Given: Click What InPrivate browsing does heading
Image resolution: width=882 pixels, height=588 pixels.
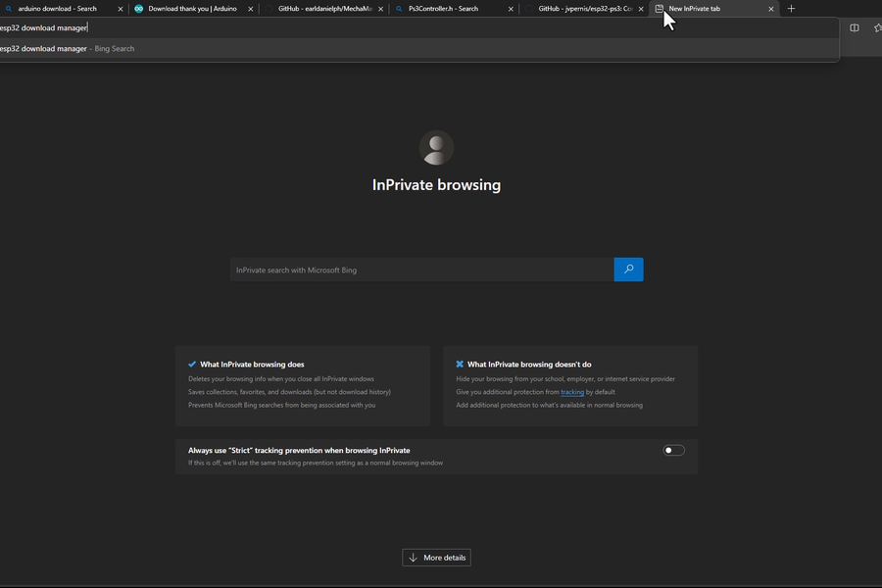Looking at the screenshot, I should [252, 364].
